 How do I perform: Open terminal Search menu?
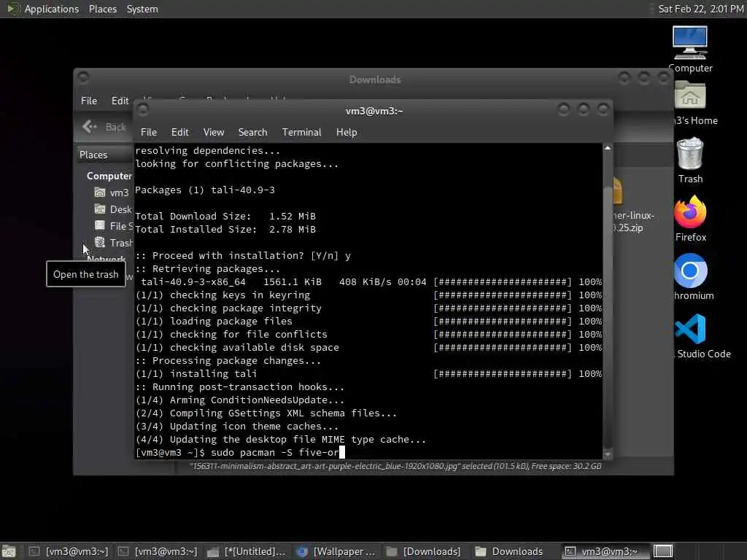pyautogui.click(x=252, y=133)
